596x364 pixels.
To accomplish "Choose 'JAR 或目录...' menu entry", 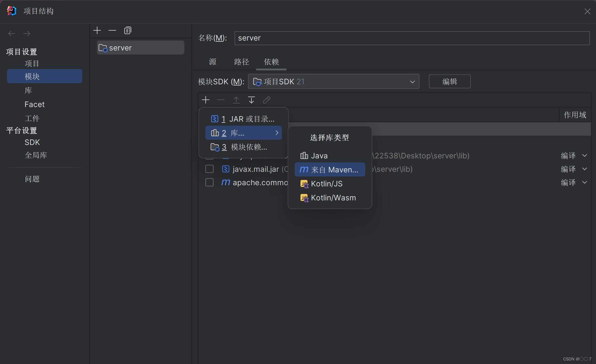I will coord(243,119).
